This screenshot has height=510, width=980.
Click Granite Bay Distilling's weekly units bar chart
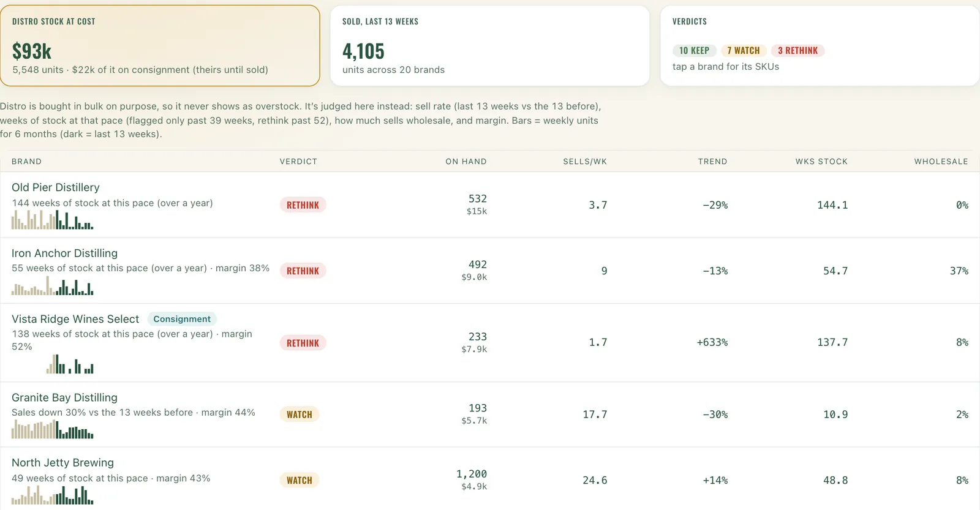53,429
